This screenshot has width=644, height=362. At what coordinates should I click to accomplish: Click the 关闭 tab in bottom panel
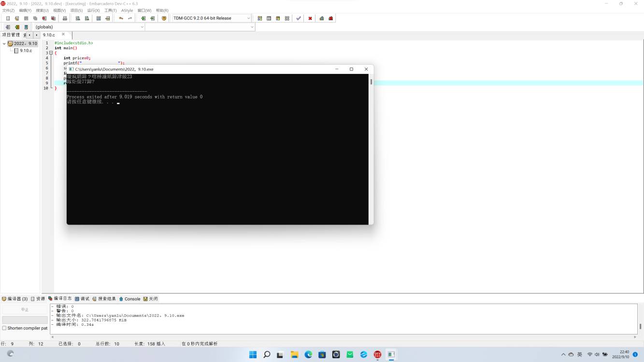[x=150, y=299]
